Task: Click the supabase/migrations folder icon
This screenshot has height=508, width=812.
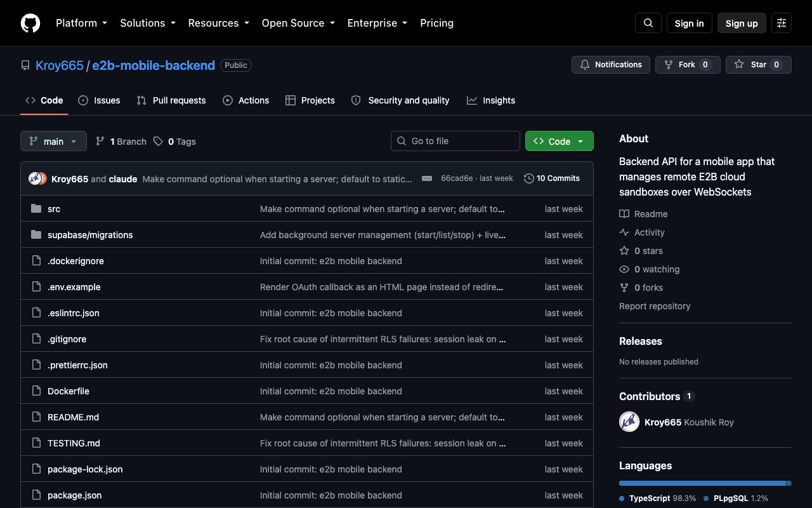Action: (x=36, y=235)
